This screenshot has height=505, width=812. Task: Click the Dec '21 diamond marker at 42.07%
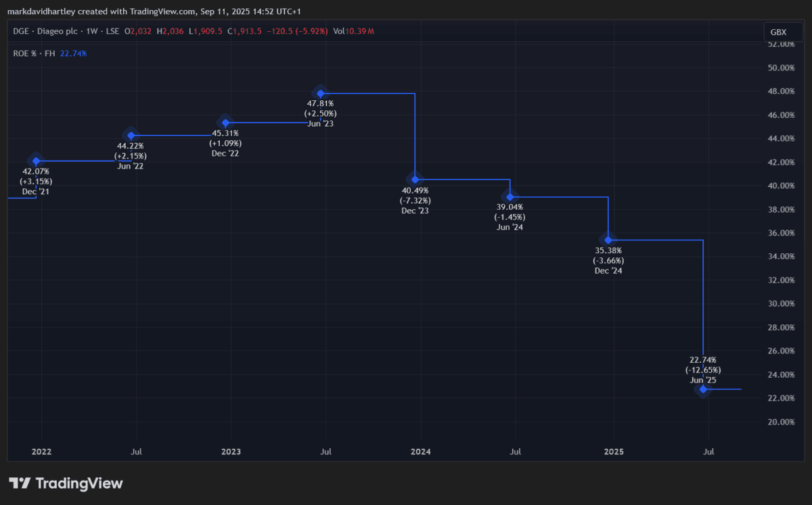tap(37, 161)
